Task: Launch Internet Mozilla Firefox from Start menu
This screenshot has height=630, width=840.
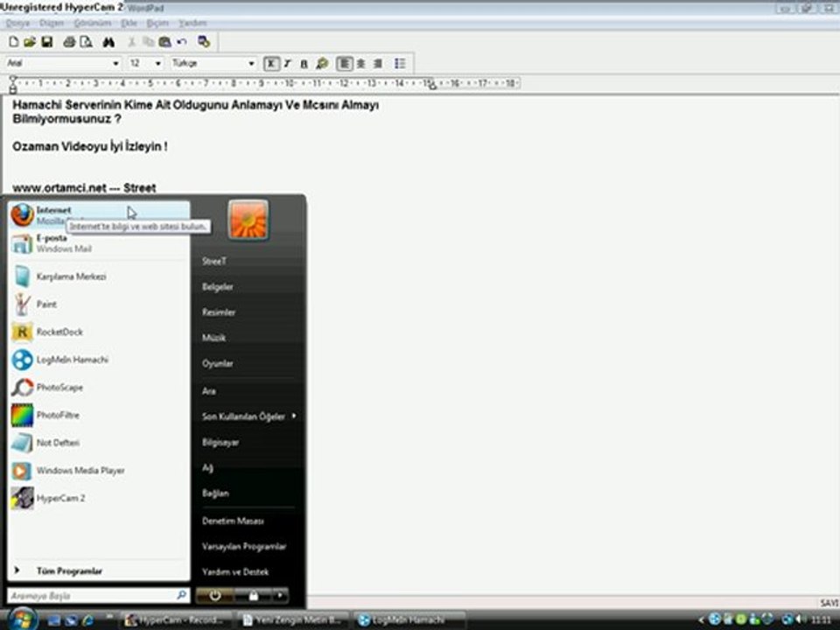Action: 100,215
